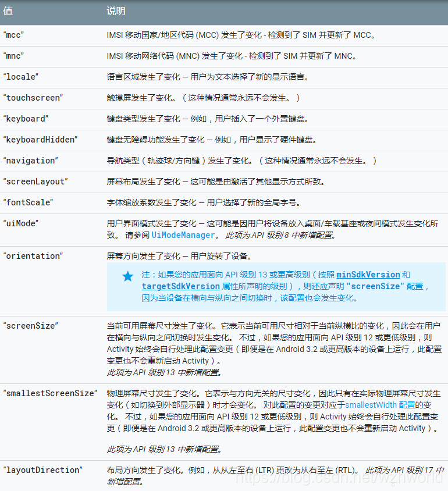Click the description "键盘类型发生了变化"
Image resolution: width=448 pixels, height=491 pixels.
[143, 119]
